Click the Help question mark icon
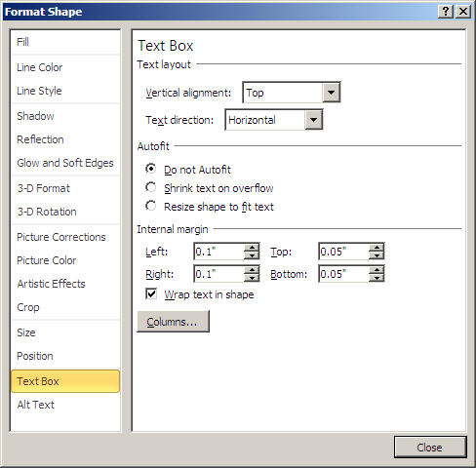 tap(446, 12)
